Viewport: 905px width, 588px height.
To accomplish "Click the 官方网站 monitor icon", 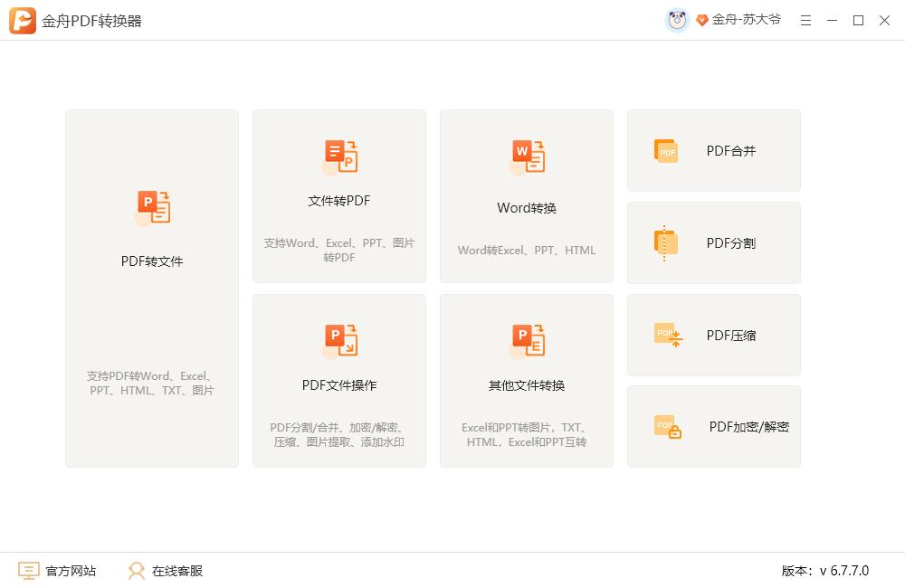I will tap(29, 571).
